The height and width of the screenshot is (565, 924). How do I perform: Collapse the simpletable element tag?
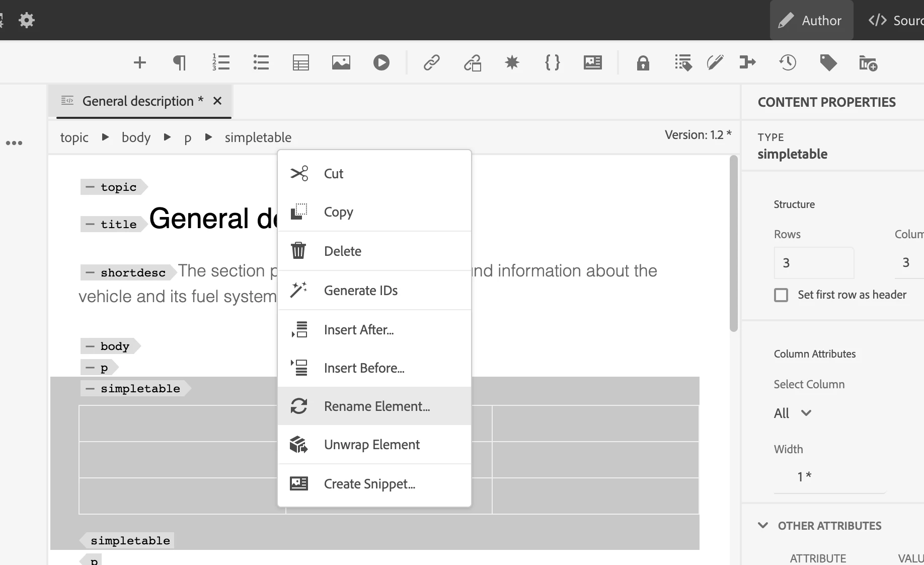[90, 389]
